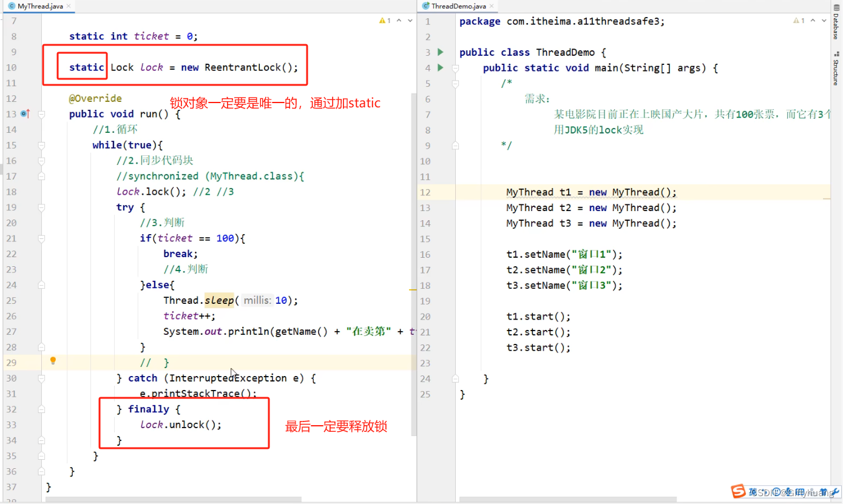This screenshot has width=843, height=504.
Task: Click 'lock.unlock();' statement on line 33
Action: (181, 425)
